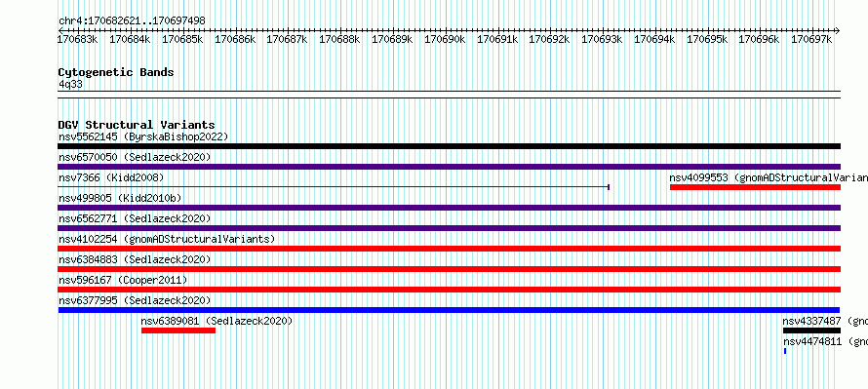Click the 170695k ruler tick label

pyautogui.click(x=707, y=39)
